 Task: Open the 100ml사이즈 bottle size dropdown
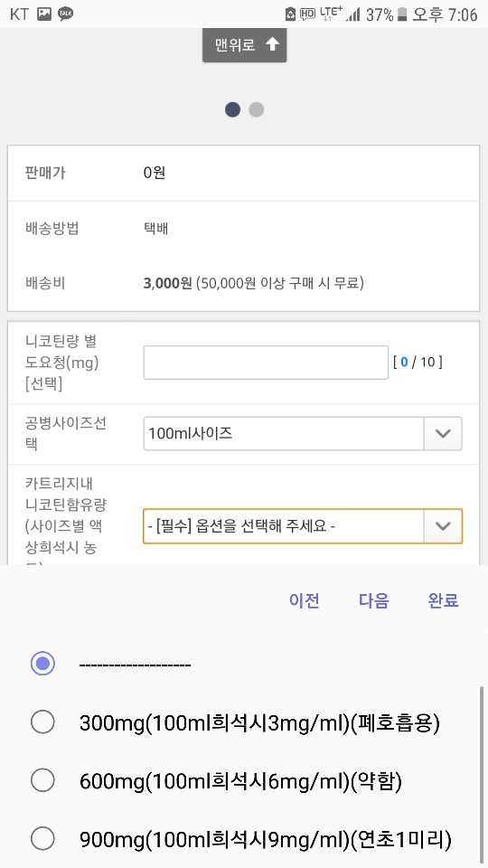pyautogui.click(x=303, y=433)
